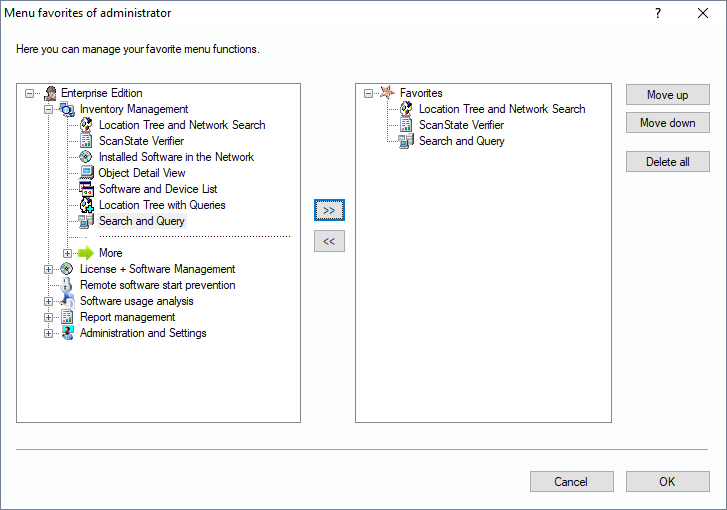This screenshot has height=510, width=727.
Task: Expand the Administration and Settings node
Action: 49,333
